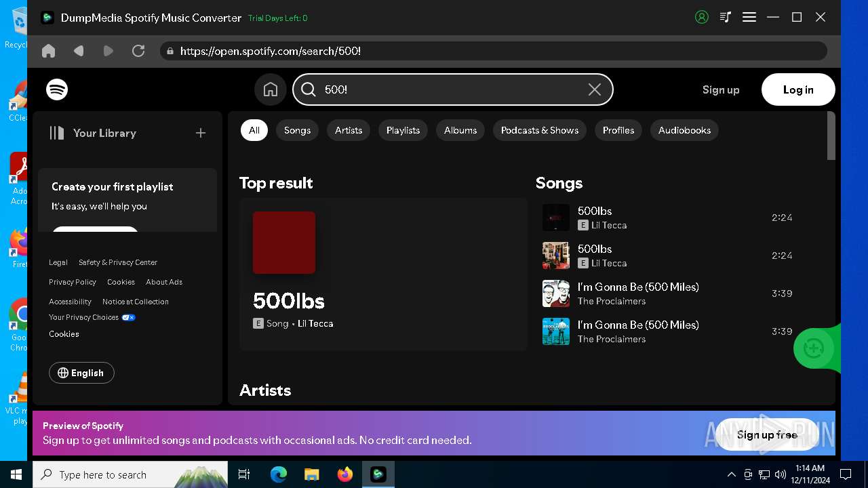The image size is (868, 488).
Task: Select the Songs filter chip
Action: click(297, 130)
